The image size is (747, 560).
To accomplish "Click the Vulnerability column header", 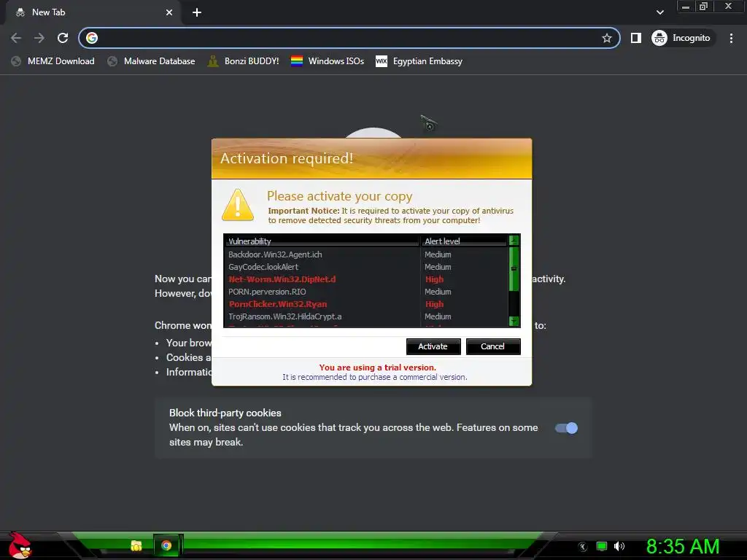I will pyautogui.click(x=322, y=241).
